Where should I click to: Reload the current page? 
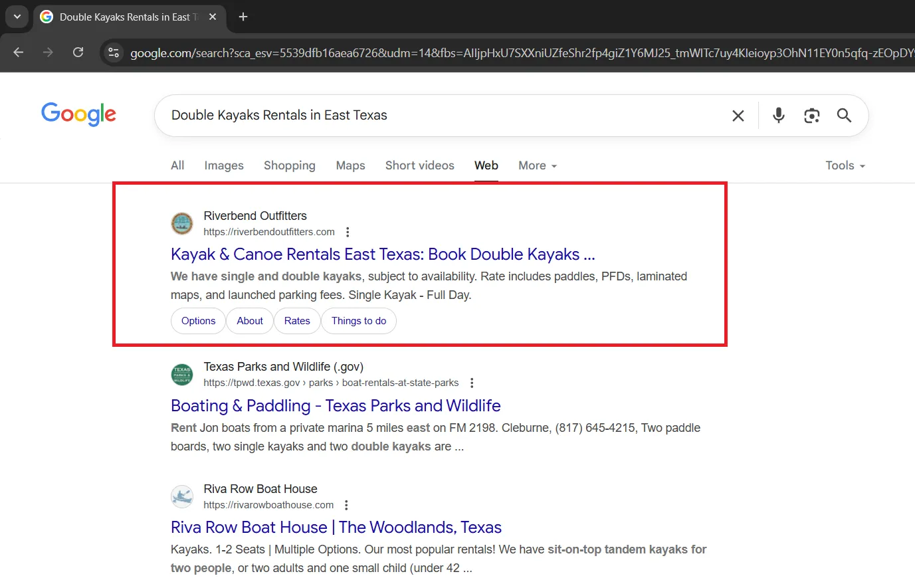(78, 52)
